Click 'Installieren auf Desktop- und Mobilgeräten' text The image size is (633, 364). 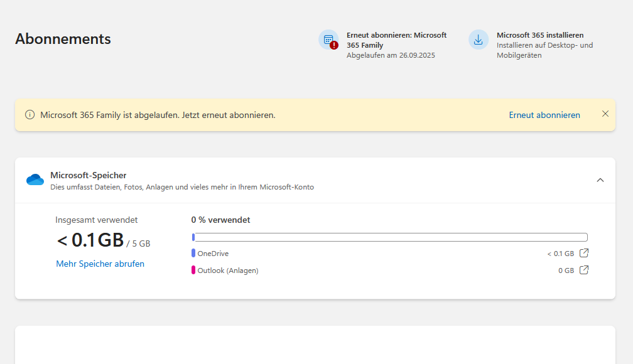tap(544, 50)
